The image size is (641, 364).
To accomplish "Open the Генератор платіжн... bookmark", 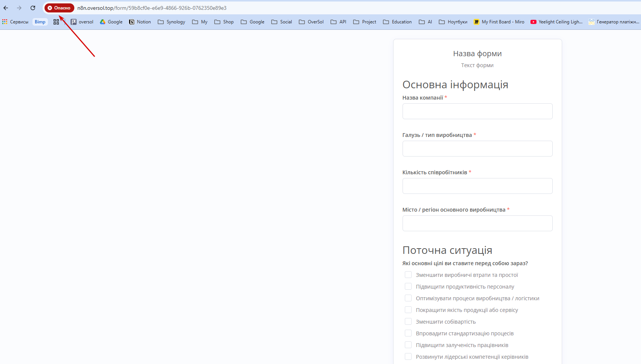I will [614, 22].
